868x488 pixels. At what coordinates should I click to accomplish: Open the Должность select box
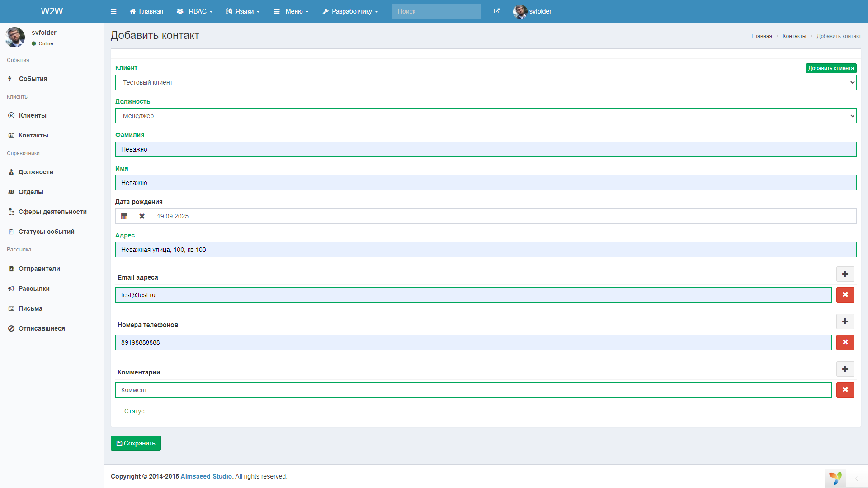486,116
